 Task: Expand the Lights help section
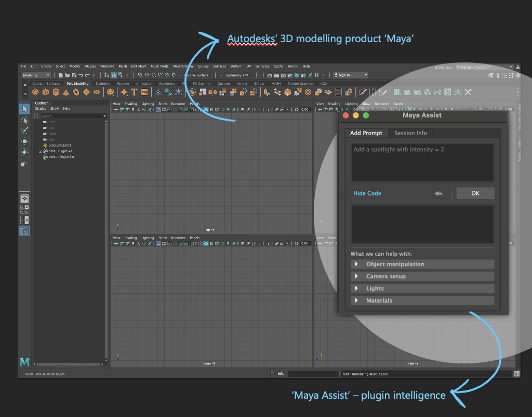422,288
